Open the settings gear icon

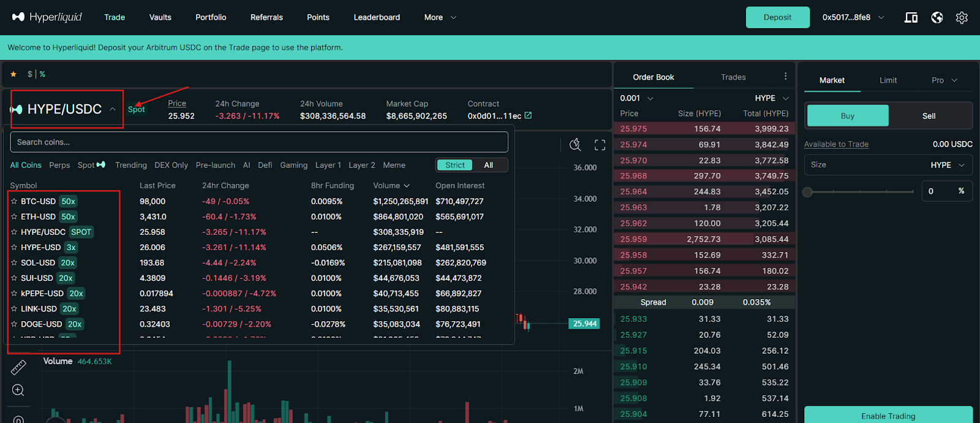[962, 18]
